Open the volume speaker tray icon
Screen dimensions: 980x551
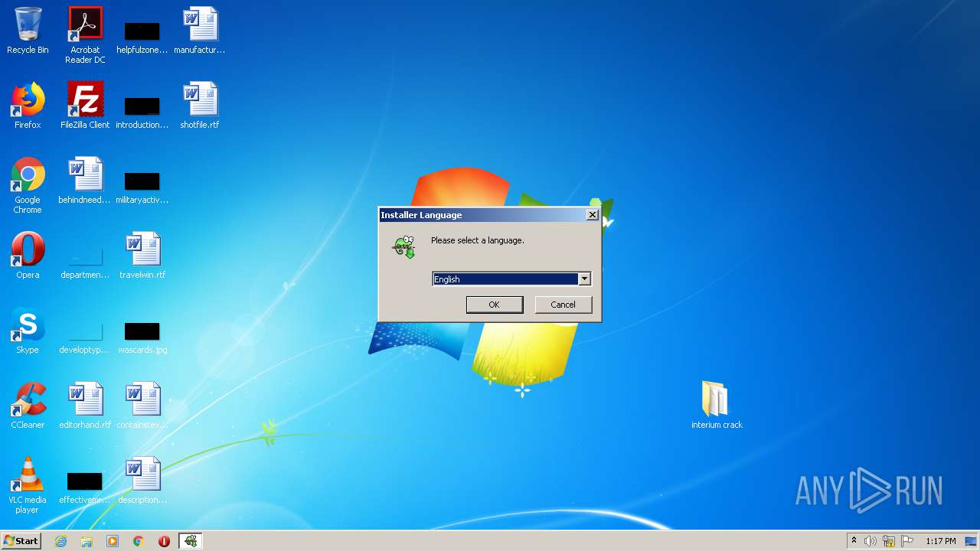tap(871, 541)
